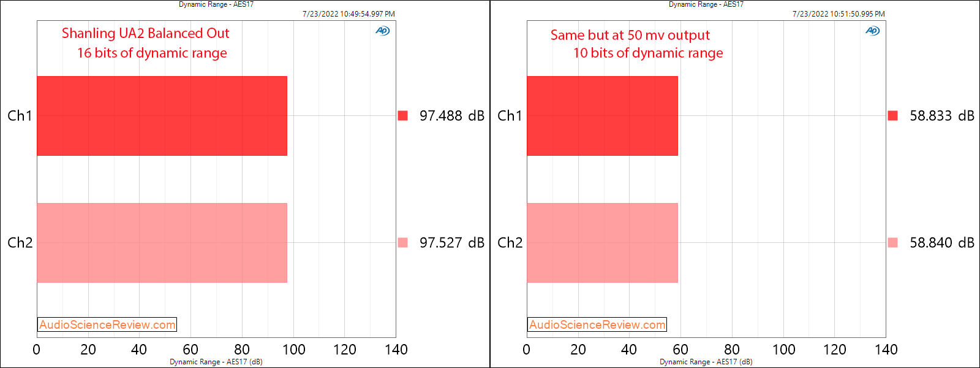
Task: Click the timestamp 7/23/2022 10:51:50.995 PM
Action: click(x=839, y=13)
